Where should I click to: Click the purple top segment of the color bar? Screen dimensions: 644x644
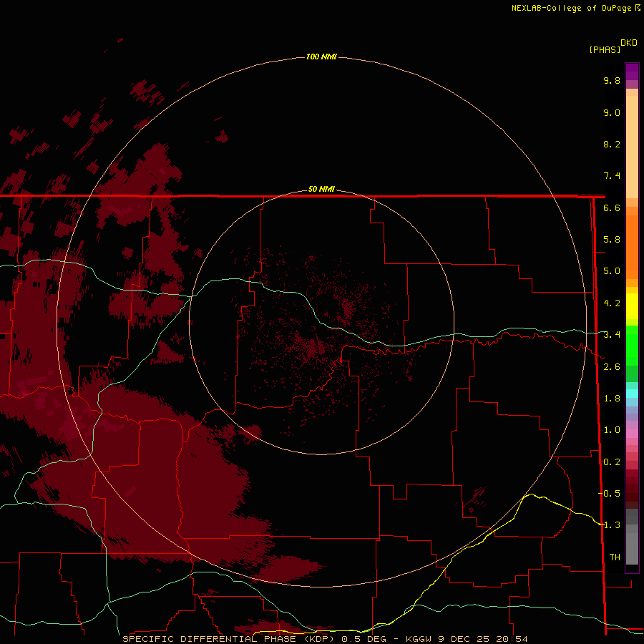632,72
